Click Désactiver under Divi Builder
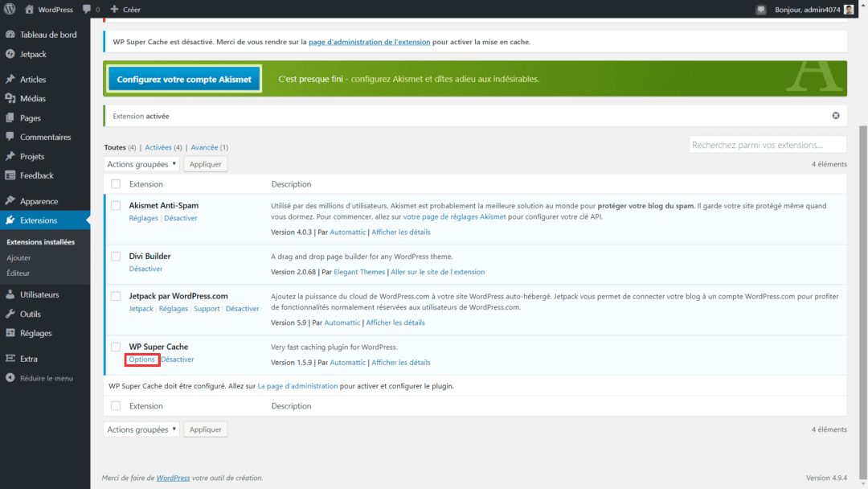Image resolution: width=868 pixels, height=489 pixels. coord(145,269)
